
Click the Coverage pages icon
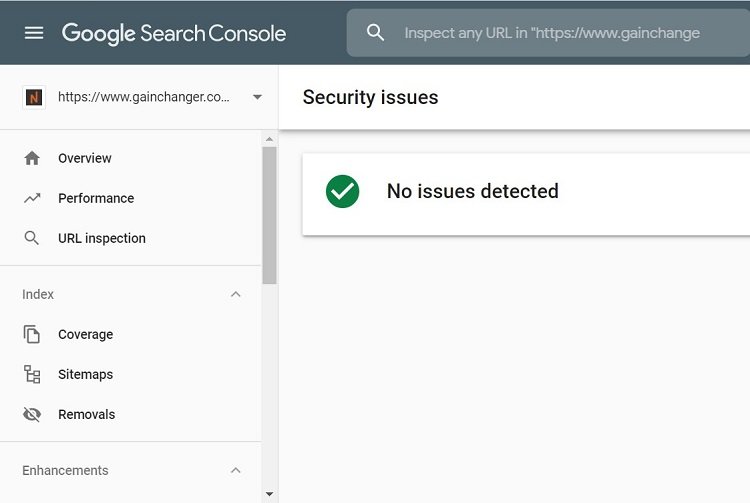tap(32, 334)
